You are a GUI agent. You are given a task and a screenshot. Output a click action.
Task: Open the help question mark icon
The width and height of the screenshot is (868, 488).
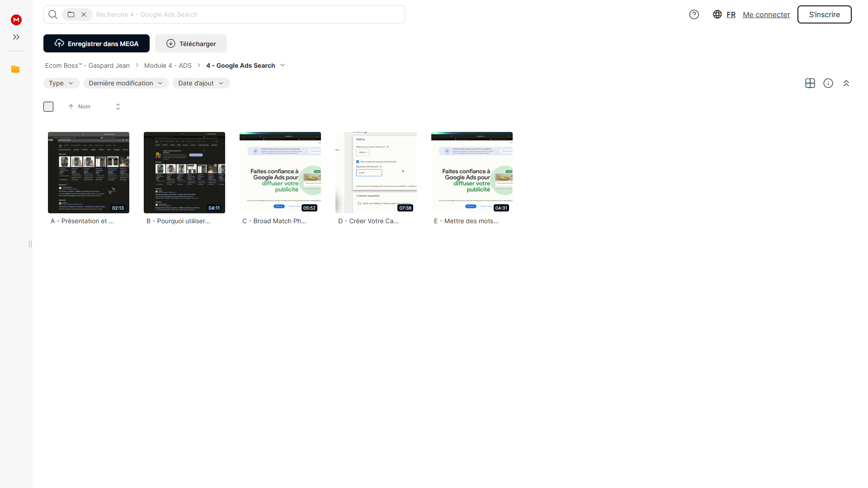tap(694, 14)
